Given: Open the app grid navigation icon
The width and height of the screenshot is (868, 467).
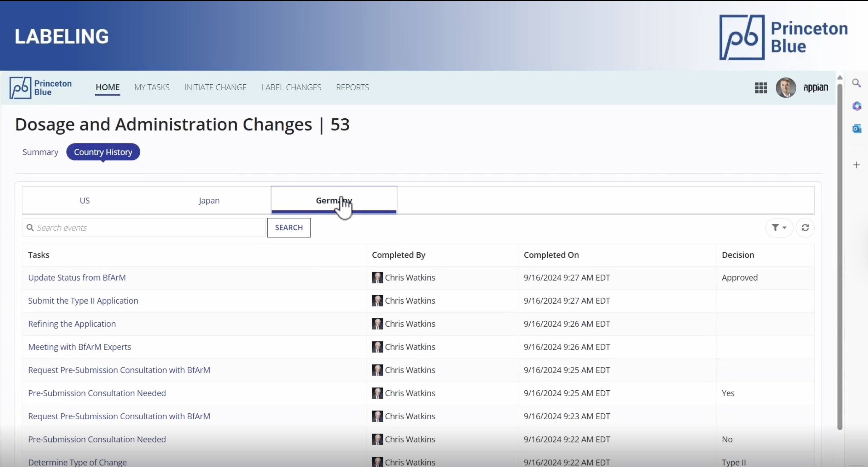Looking at the screenshot, I should click(761, 88).
